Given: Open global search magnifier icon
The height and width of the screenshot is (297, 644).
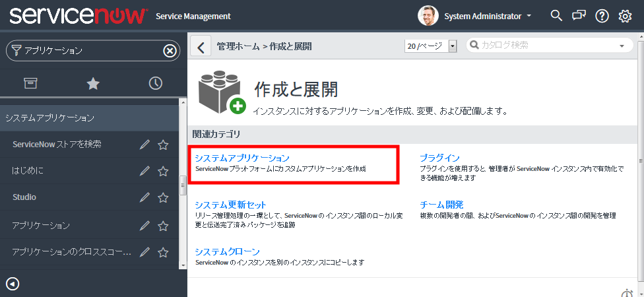Looking at the screenshot, I should click(556, 16).
